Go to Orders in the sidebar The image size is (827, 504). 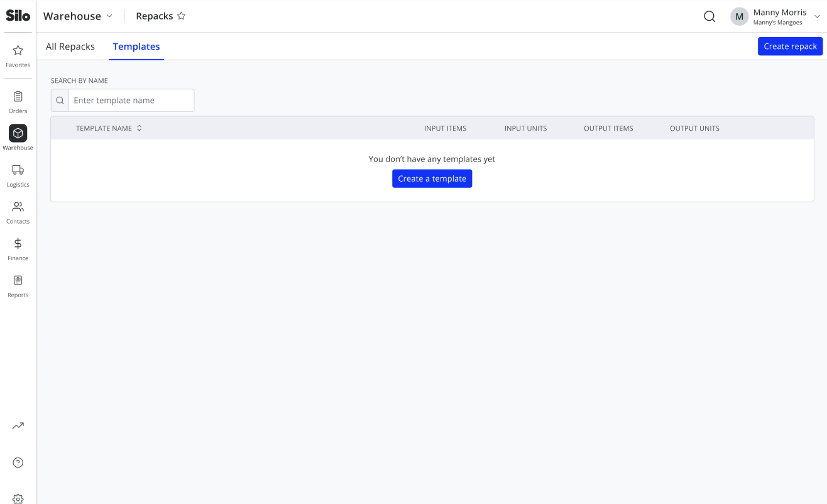(x=18, y=102)
